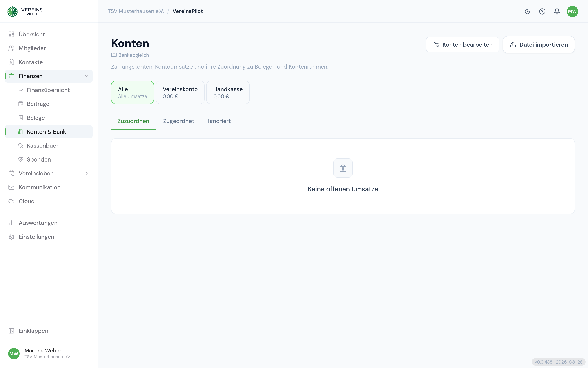Collapse sidebar with Einklappen
Screen dimensions: 588x368
(x=49, y=331)
